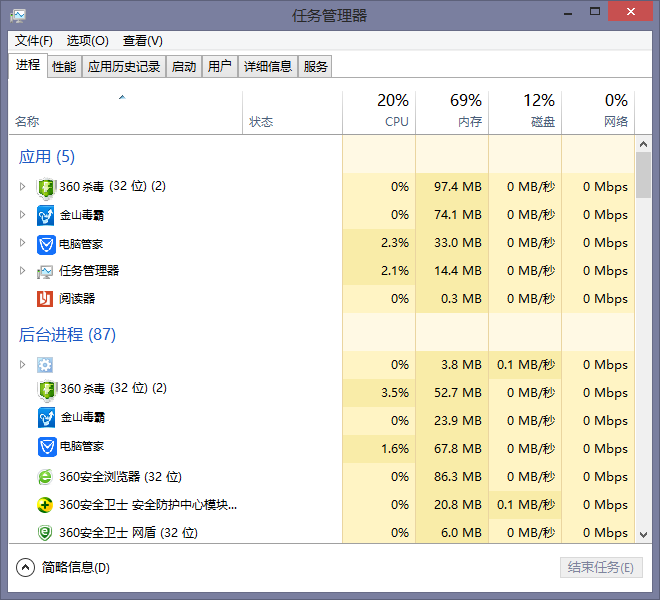Sort by the 内存 column header
The width and height of the screenshot is (660, 600).
[x=452, y=113]
